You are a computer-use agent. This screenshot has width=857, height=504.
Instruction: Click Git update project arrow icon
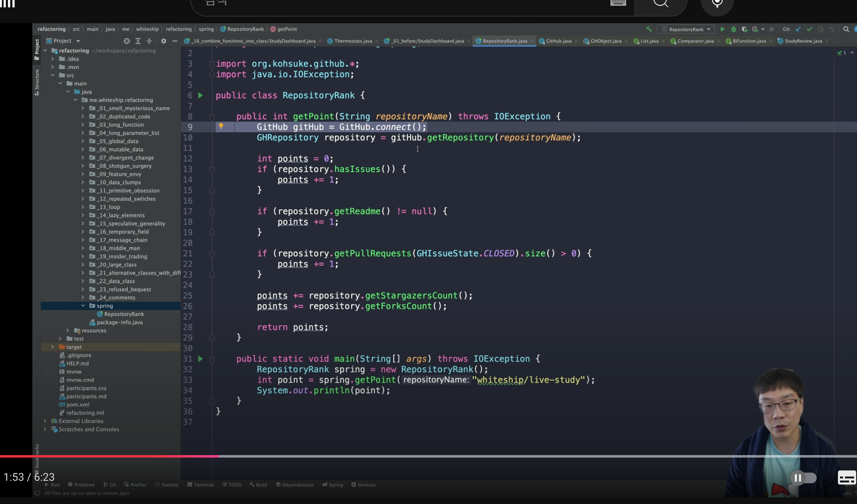[x=798, y=29]
